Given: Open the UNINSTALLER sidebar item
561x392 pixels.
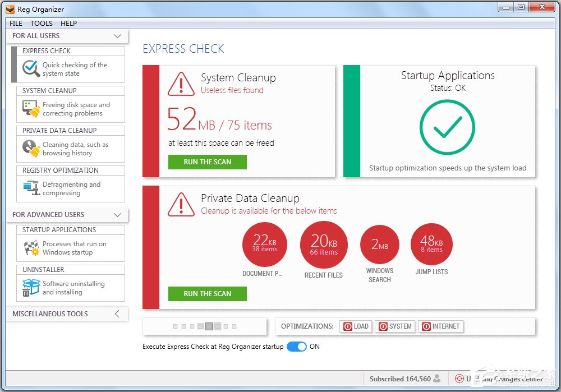Looking at the screenshot, I should point(71,283).
